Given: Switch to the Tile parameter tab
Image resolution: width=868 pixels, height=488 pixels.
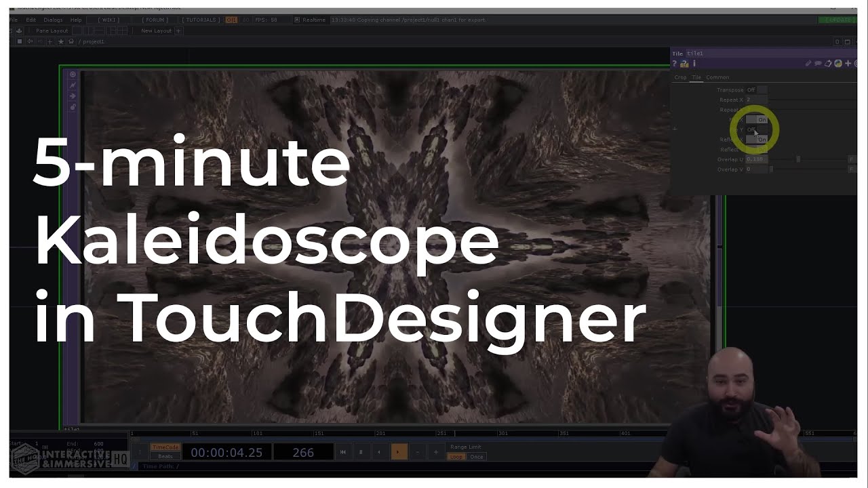Looking at the screenshot, I should point(696,77).
